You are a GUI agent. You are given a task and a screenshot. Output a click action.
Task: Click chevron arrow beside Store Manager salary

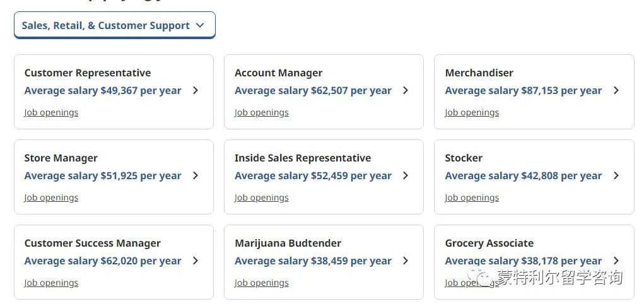tap(196, 176)
